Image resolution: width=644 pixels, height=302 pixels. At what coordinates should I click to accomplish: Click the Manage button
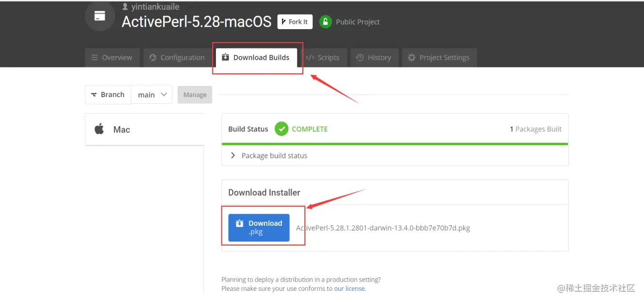(195, 95)
